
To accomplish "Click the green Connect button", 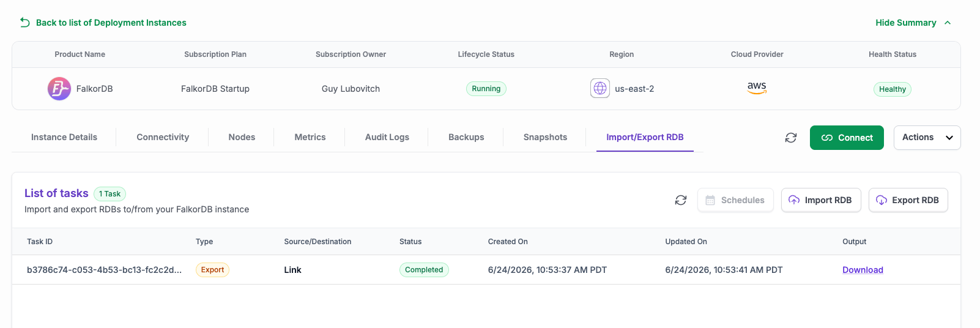I will pyautogui.click(x=847, y=138).
